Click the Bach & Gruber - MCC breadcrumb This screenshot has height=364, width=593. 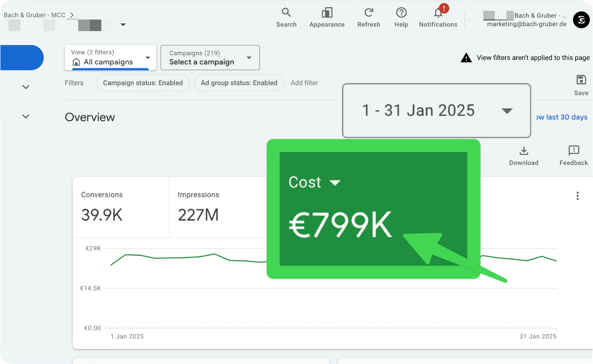34,15
